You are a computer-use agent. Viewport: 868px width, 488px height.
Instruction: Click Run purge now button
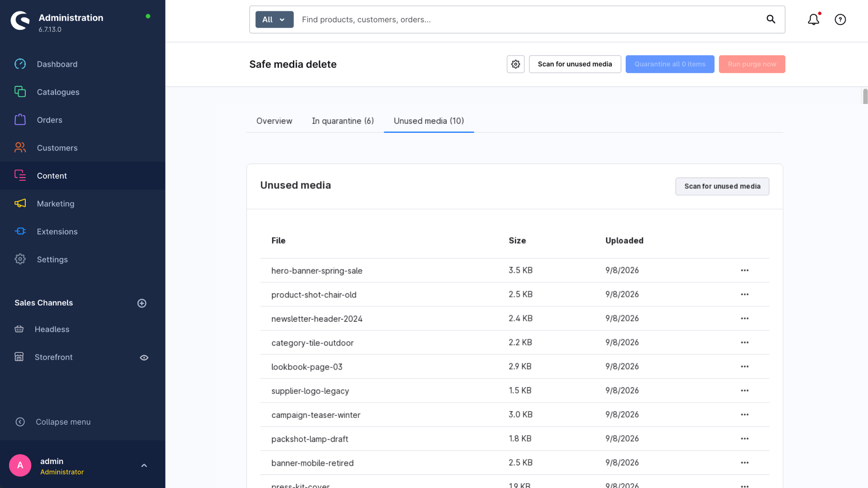752,64
